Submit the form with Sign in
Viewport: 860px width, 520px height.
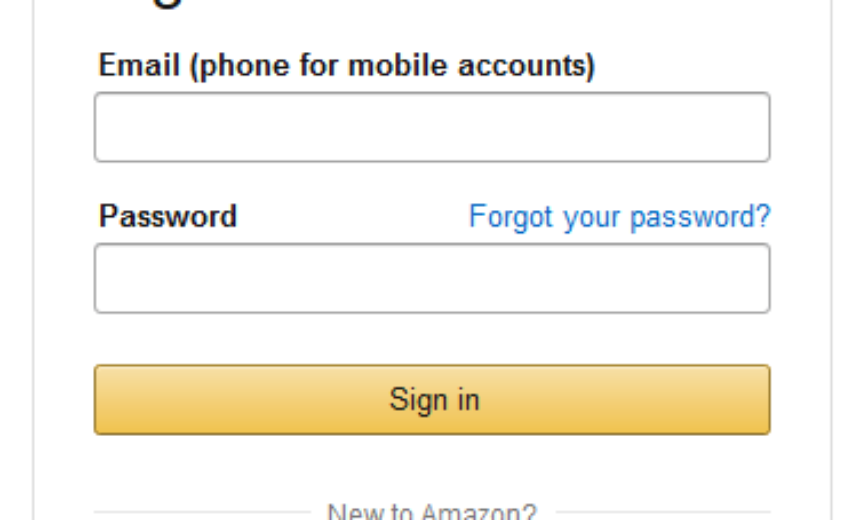(432, 399)
